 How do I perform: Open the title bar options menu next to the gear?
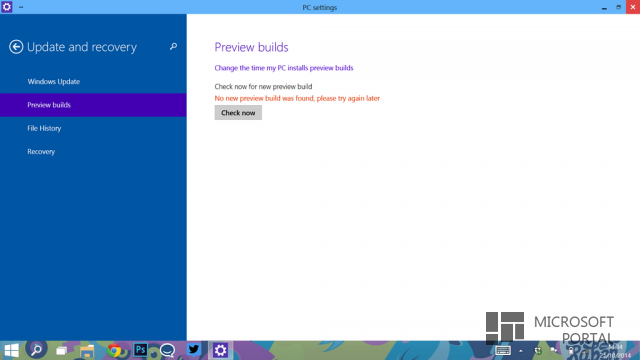point(21,7)
